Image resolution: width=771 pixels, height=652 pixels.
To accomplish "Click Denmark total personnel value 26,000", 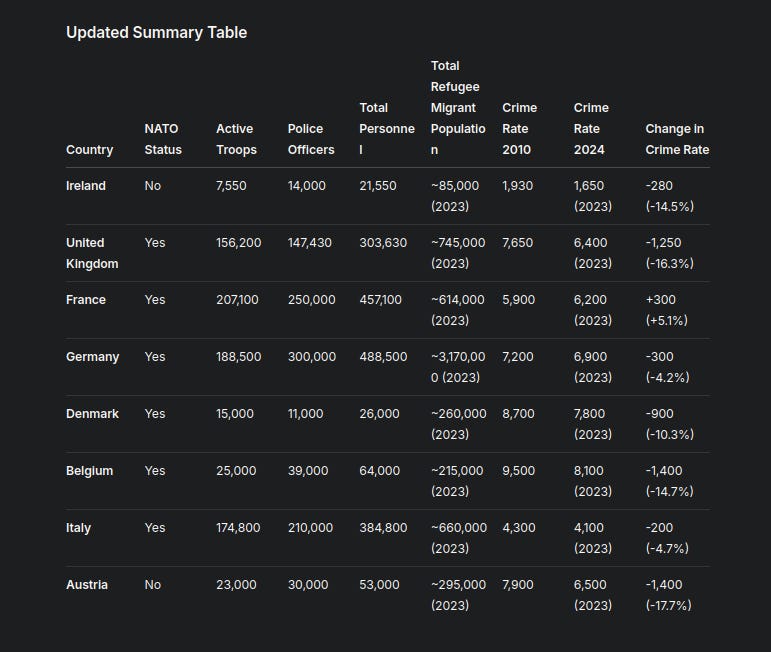I will tap(379, 414).
